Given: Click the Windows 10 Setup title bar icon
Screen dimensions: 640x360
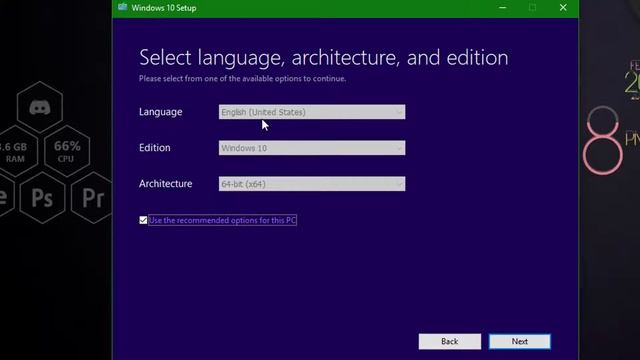Looking at the screenshot, I should tap(122, 7).
